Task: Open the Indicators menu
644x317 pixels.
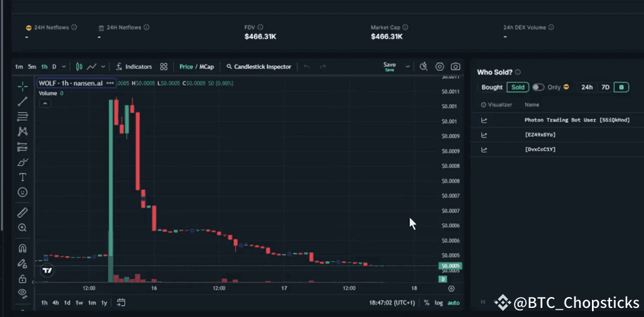Action: coord(134,67)
